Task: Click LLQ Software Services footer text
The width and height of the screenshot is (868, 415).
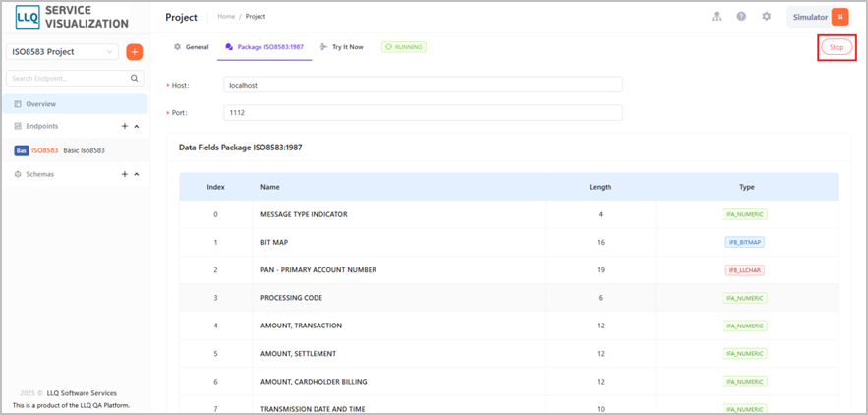Action: 80,393
